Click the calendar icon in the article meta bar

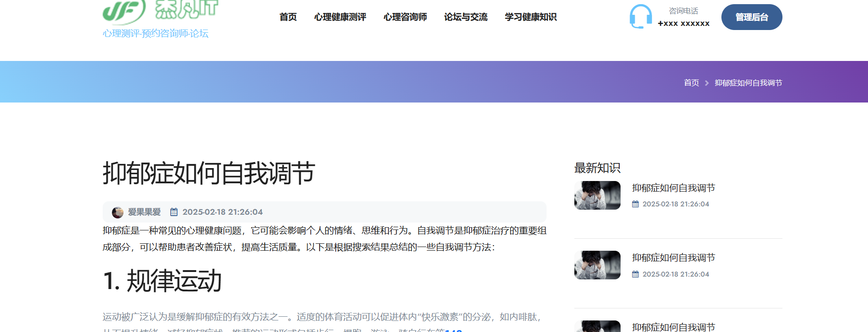pyautogui.click(x=174, y=212)
